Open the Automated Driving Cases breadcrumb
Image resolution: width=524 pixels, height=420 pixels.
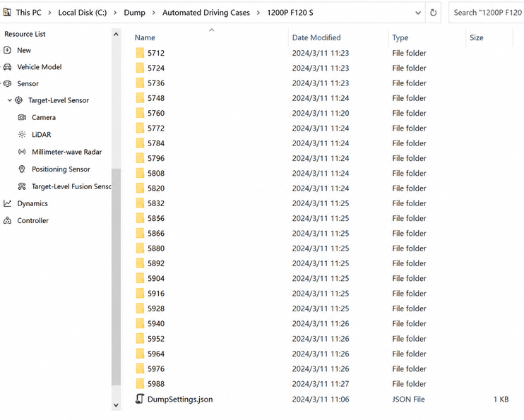206,13
